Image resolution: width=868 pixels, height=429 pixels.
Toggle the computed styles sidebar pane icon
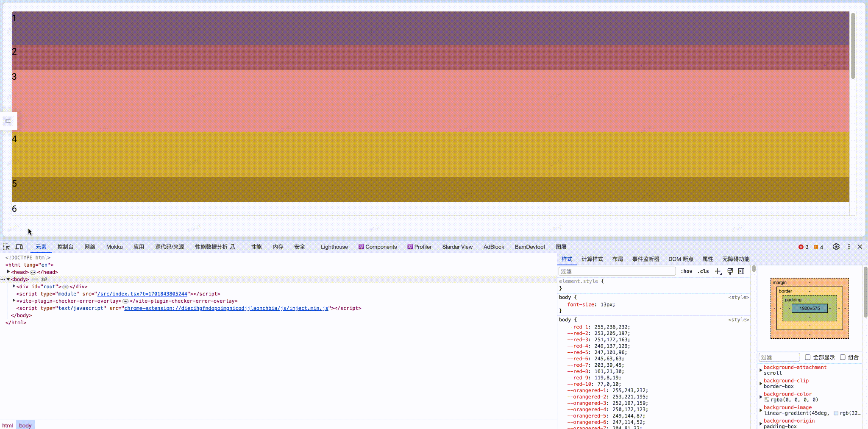coord(741,271)
